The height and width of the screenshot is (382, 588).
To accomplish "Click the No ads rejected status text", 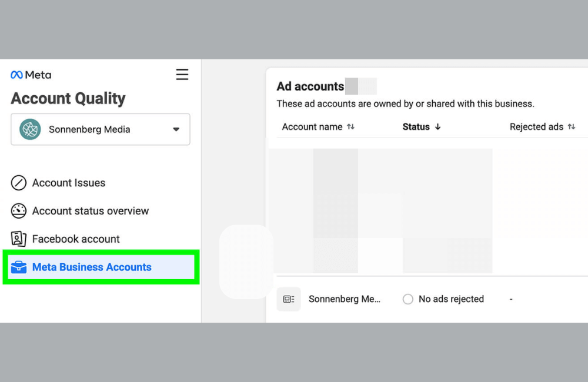I will 451,299.
